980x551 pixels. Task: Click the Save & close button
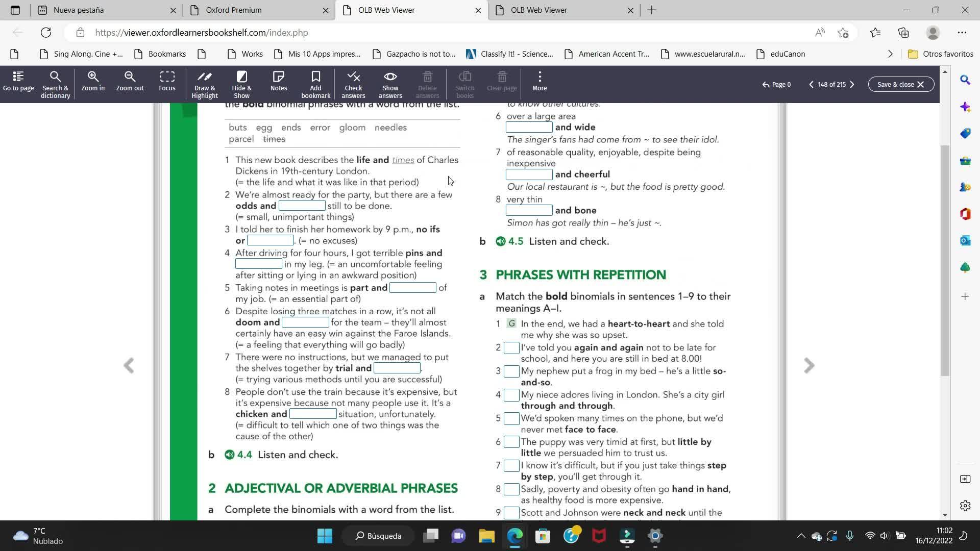click(901, 84)
